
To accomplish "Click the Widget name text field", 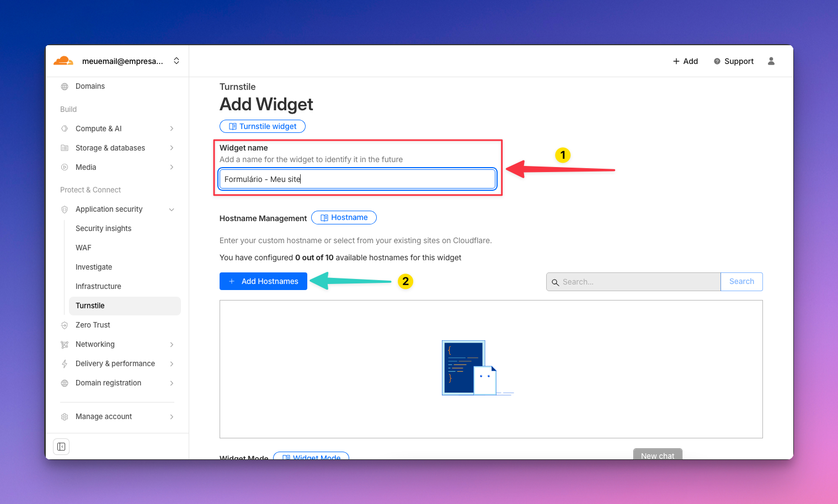I will tap(357, 179).
